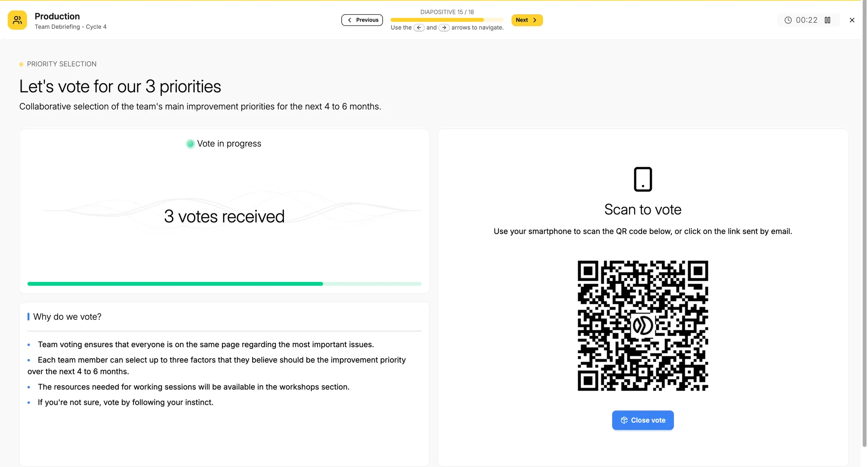Click the 'Scan to vote' heading

coord(643,210)
